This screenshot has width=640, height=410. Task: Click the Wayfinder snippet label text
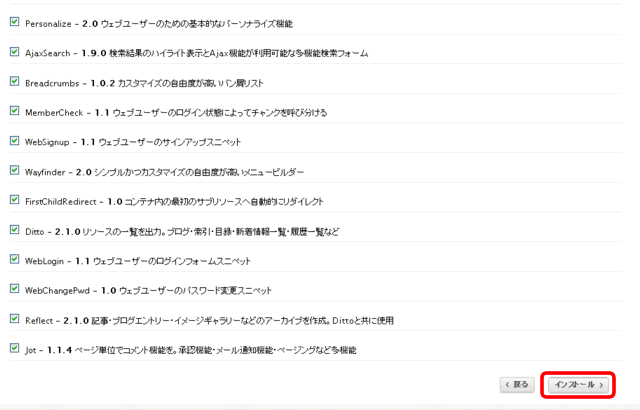coord(164,172)
